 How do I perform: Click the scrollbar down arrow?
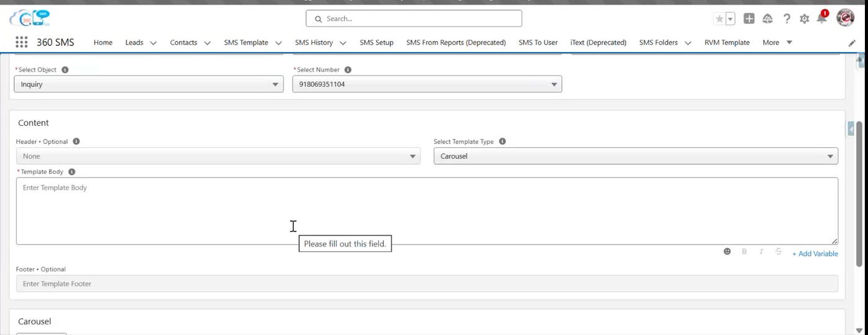(859, 331)
